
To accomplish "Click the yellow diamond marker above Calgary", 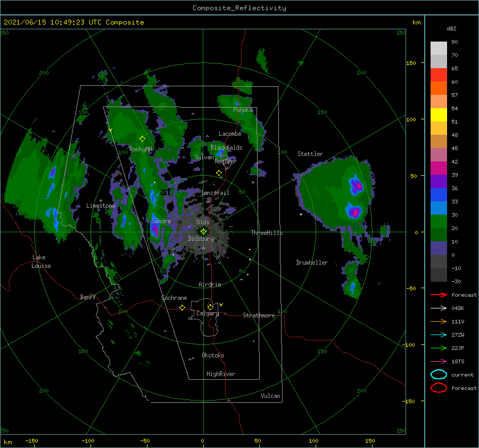I will pyautogui.click(x=210, y=307).
